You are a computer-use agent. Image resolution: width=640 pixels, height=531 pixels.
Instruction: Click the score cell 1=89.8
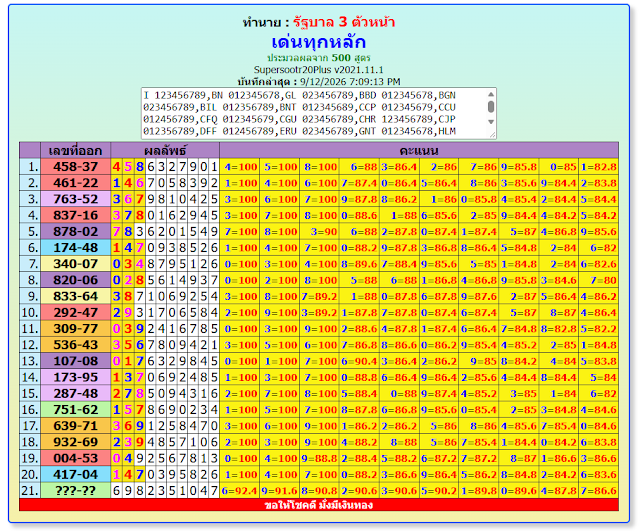[479, 491]
